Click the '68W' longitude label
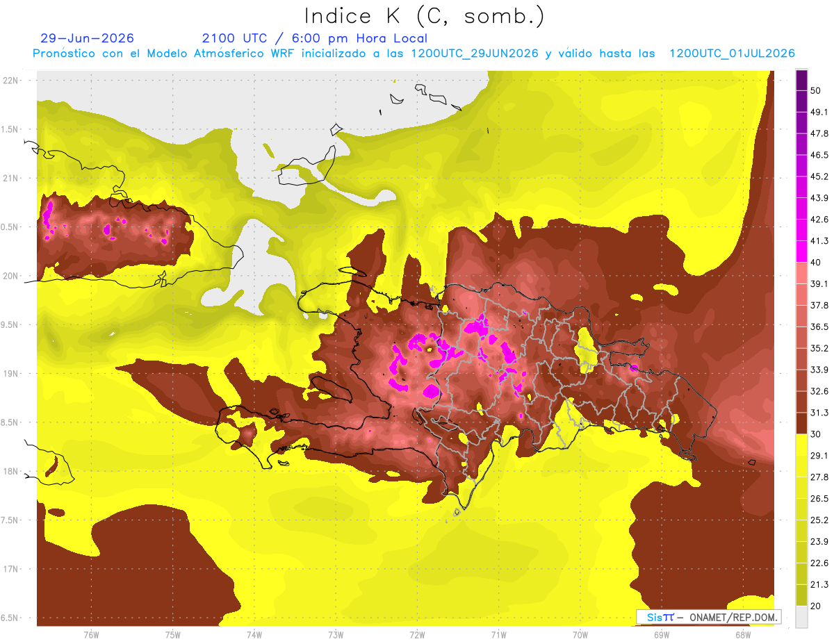 click(x=743, y=635)
